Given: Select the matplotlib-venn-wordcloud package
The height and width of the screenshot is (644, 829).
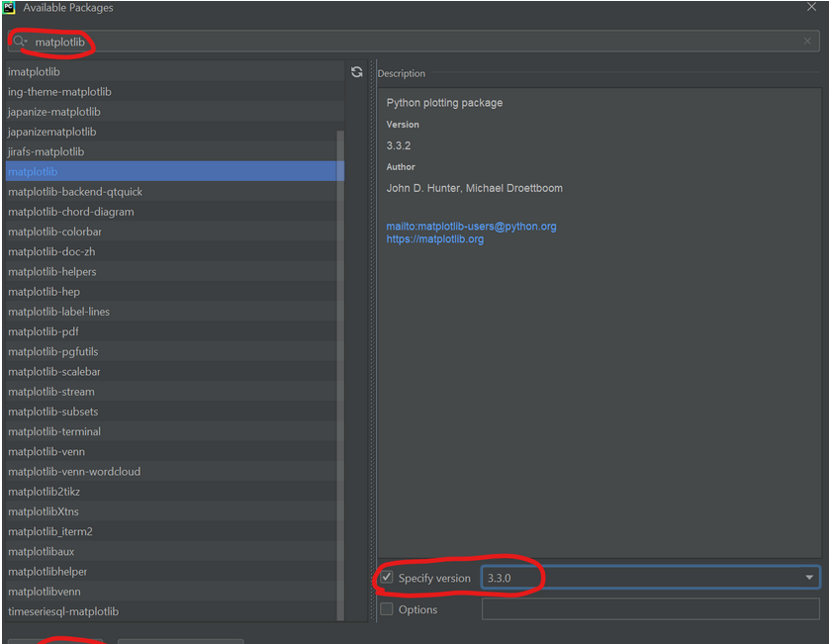Looking at the screenshot, I should click(x=174, y=471).
